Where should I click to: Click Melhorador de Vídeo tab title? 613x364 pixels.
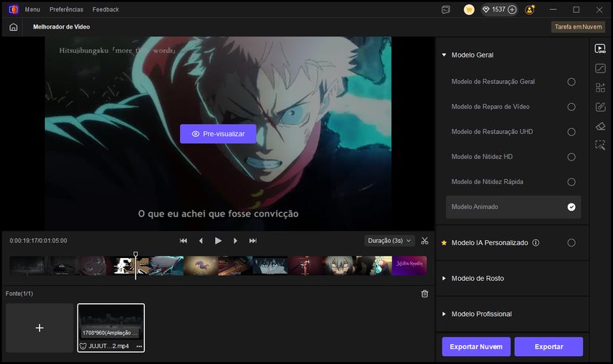pos(62,27)
